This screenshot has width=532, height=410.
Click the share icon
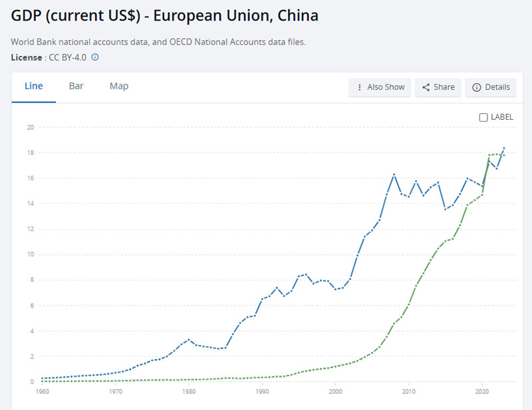[426, 87]
